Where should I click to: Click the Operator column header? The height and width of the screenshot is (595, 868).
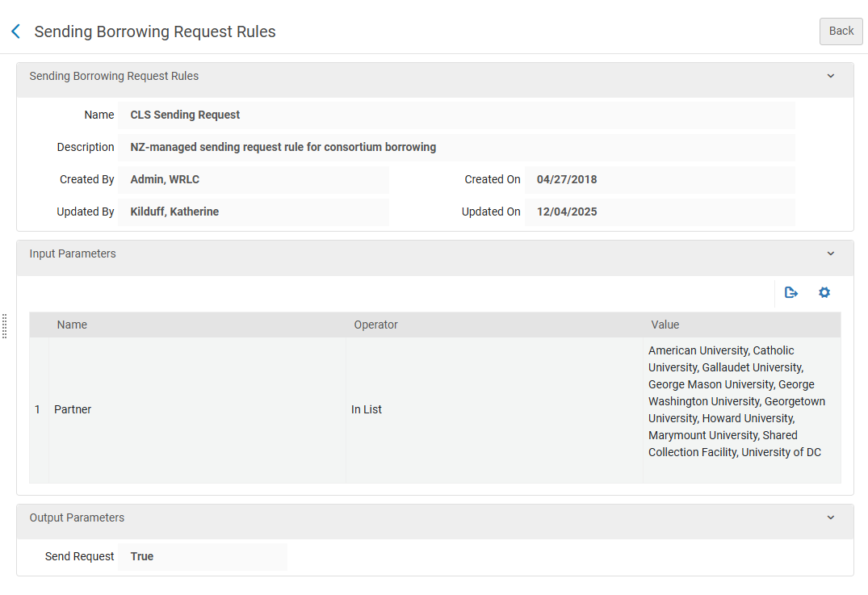[375, 325]
